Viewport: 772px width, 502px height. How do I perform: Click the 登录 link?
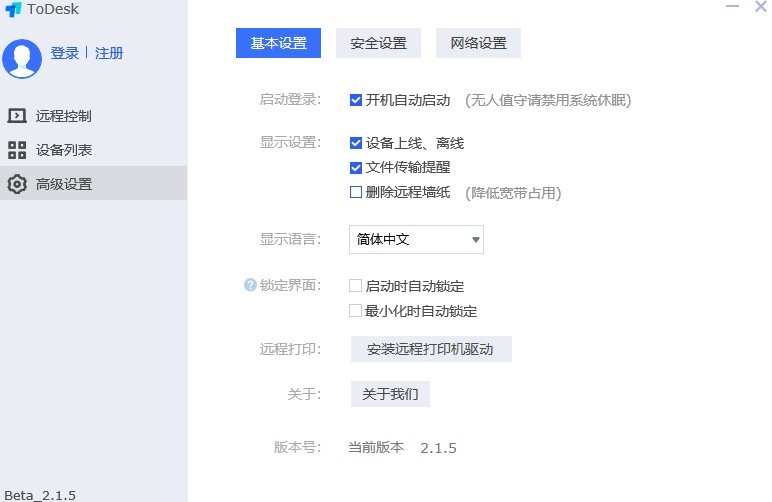65,53
